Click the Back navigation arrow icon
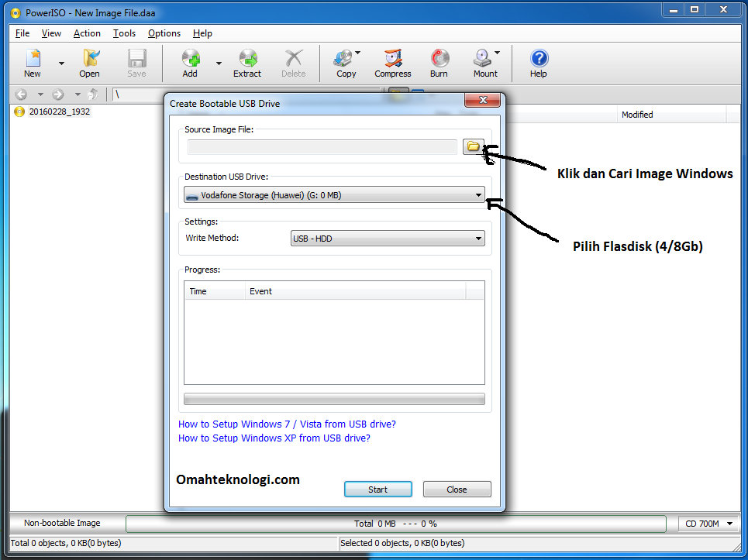 click(21, 94)
